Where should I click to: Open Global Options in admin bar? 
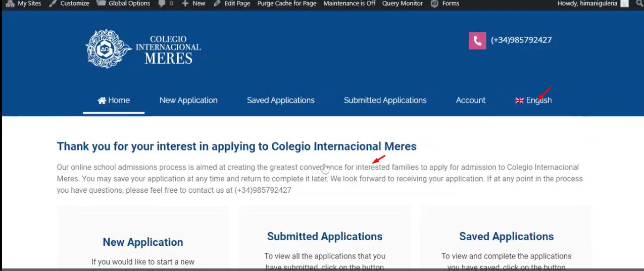pyautogui.click(x=123, y=4)
